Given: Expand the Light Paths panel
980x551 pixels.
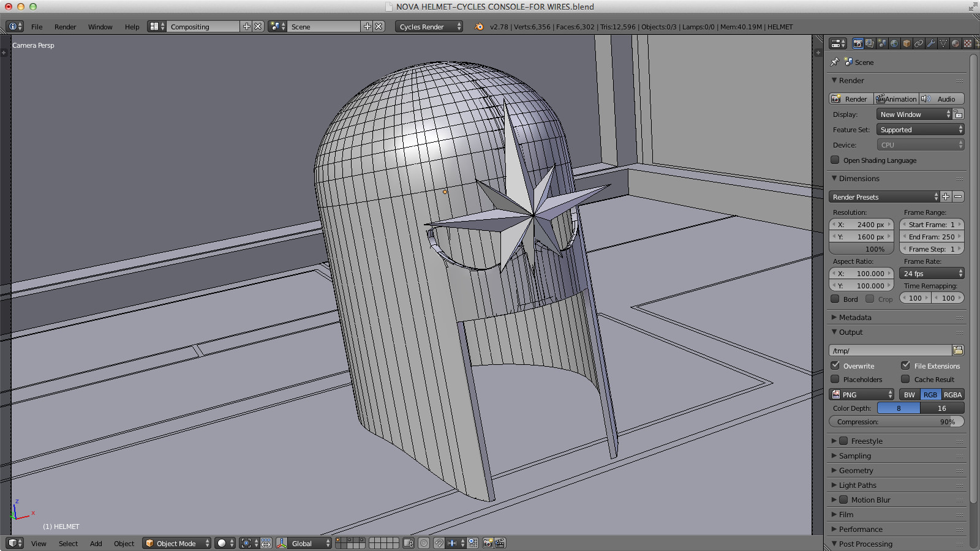Looking at the screenshot, I should (858, 485).
